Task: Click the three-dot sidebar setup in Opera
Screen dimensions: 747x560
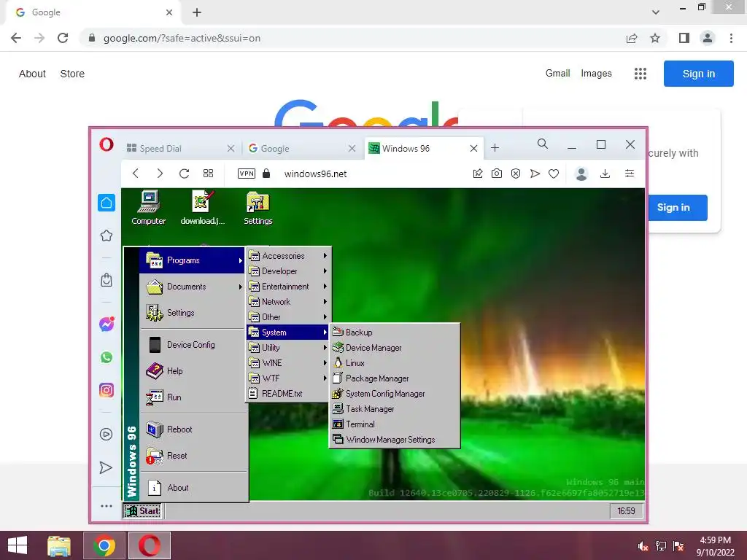Action: [x=107, y=506]
